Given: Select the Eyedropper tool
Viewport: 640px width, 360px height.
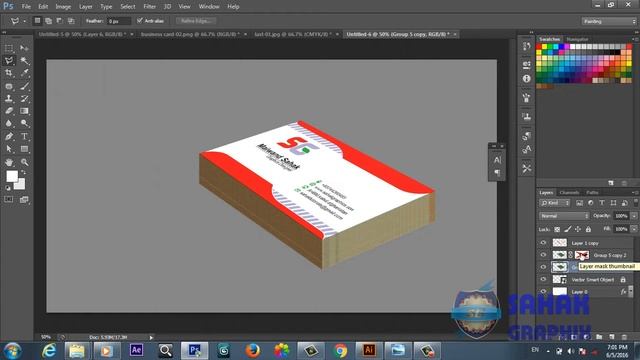Looking at the screenshot, I should [x=24, y=73].
